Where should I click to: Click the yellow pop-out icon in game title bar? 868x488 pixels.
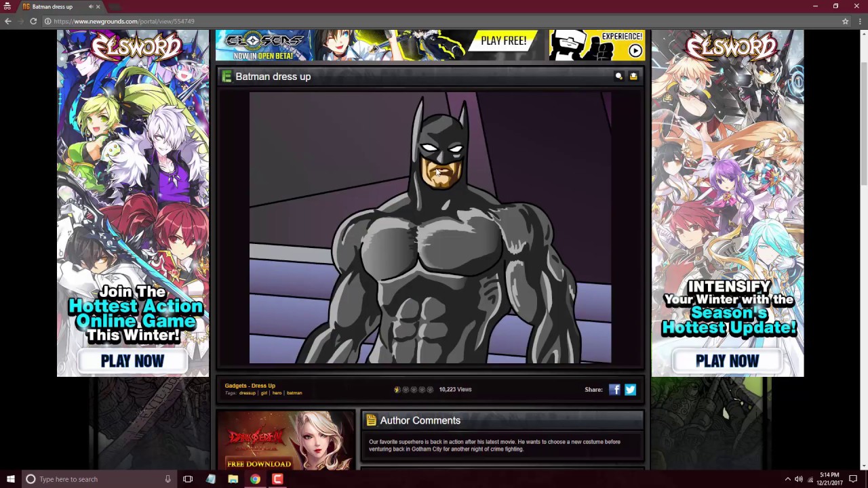[633, 77]
